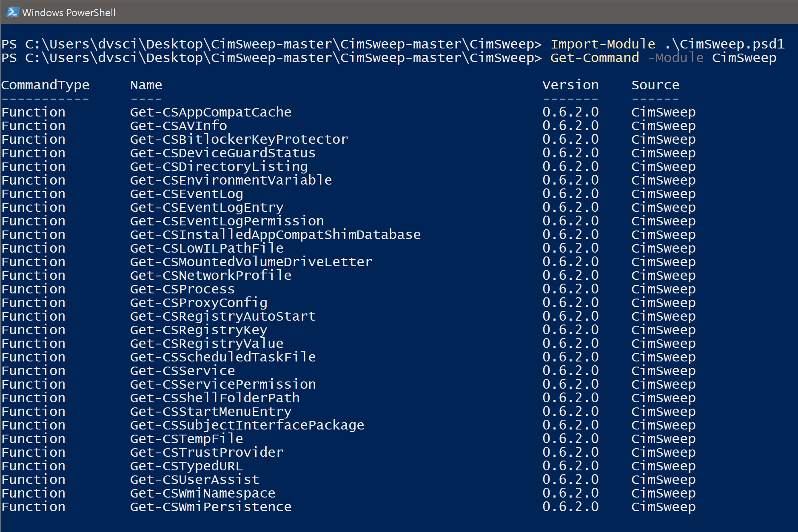Click the Get-CSNetworkProfile entry
Viewport: 798px width, 532px height.
click(211, 276)
